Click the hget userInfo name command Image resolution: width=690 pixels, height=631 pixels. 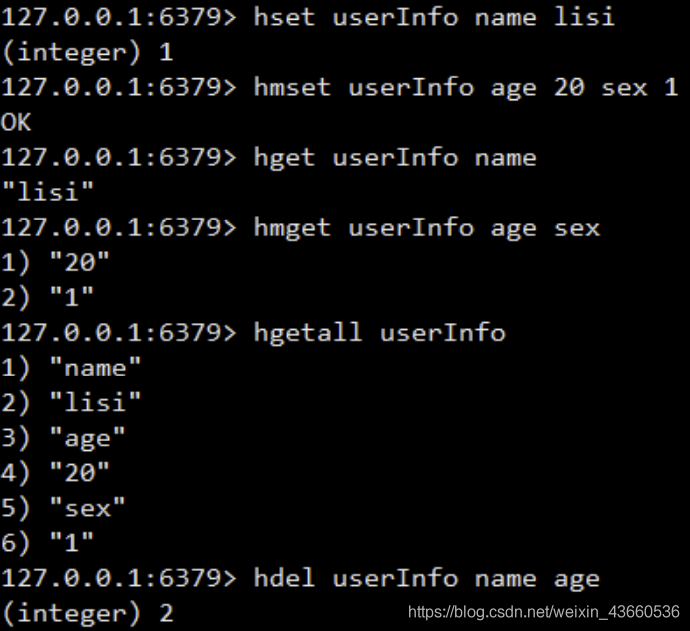pyautogui.click(x=395, y=158)
